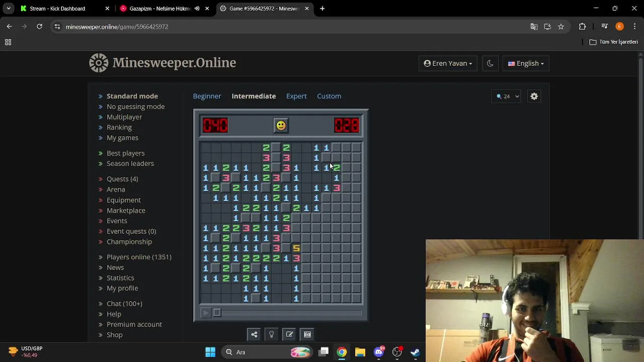The height and width of the screenshot is (362, 644).
Task: Open the Statistics page
Action: click(120, 278)
